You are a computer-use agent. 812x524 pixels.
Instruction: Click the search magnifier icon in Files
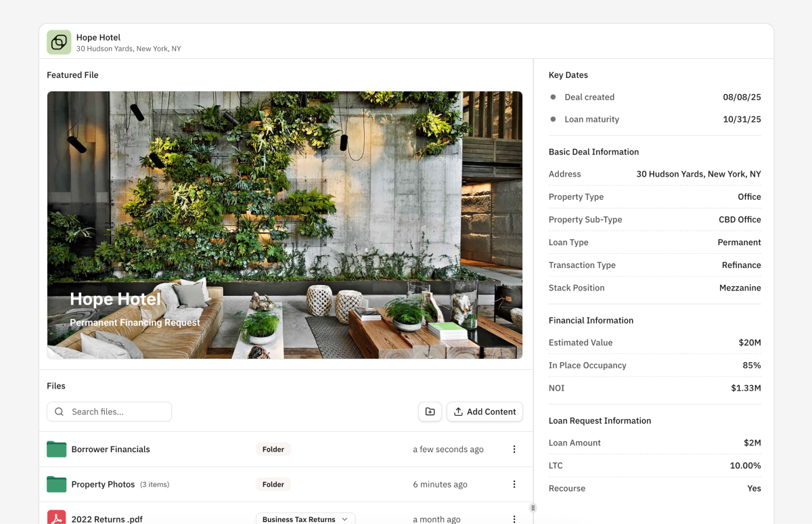coord(59,411)
